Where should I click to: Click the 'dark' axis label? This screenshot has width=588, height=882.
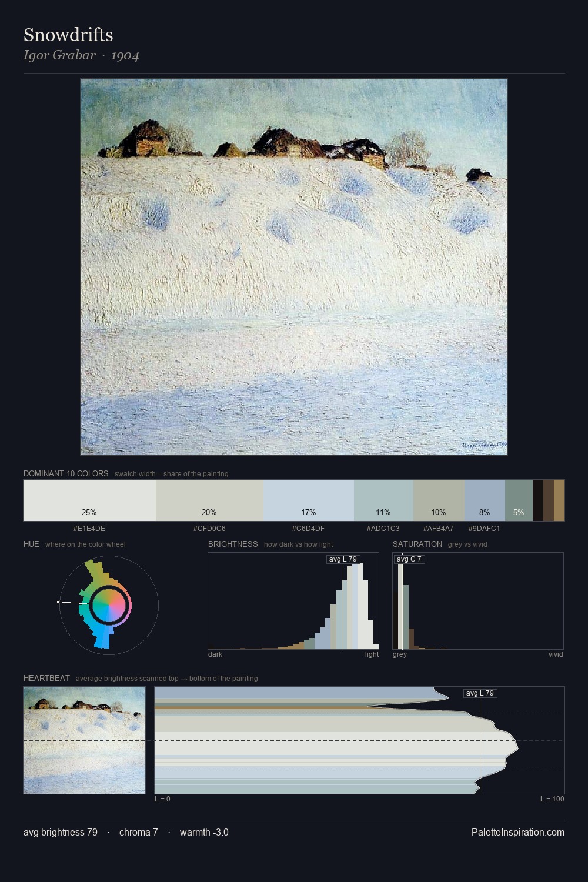215,654
